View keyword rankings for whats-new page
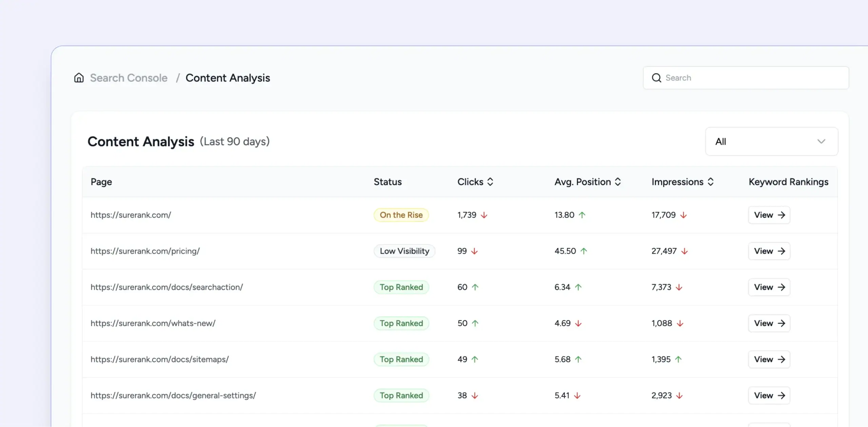 click(x=769, y=323)
